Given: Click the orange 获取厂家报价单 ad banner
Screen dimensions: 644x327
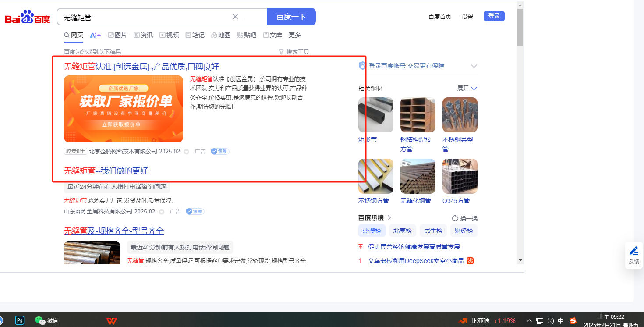Looking at the screenshot, I should click(124, 109).
